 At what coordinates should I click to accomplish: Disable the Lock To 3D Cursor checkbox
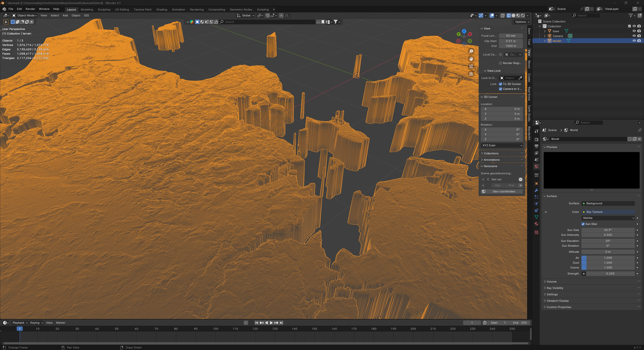(500, 84)
